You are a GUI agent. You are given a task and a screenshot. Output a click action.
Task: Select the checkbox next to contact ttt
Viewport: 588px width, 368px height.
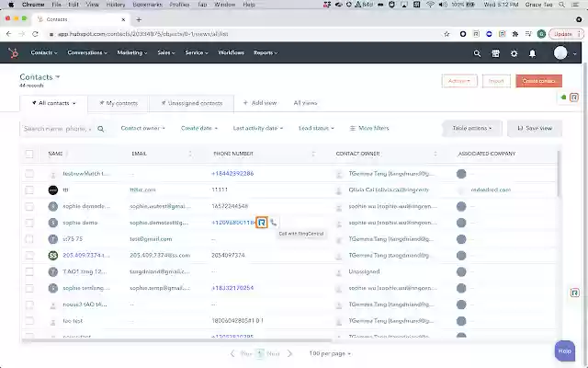(29, 190)
